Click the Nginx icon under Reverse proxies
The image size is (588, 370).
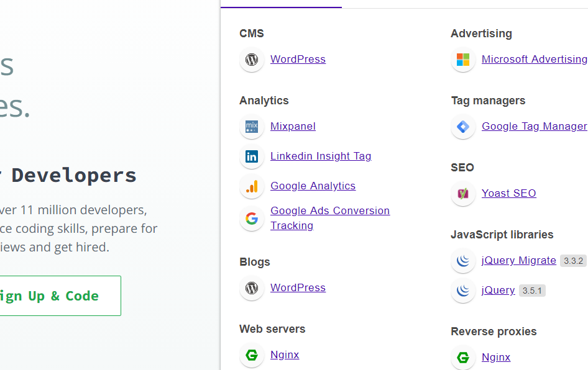click(x=463, y=358)
